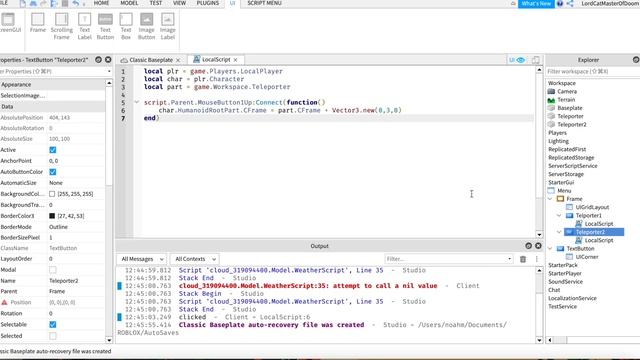Open the All Contexts dropdown
640x360 pixels.
click(195, 259)
